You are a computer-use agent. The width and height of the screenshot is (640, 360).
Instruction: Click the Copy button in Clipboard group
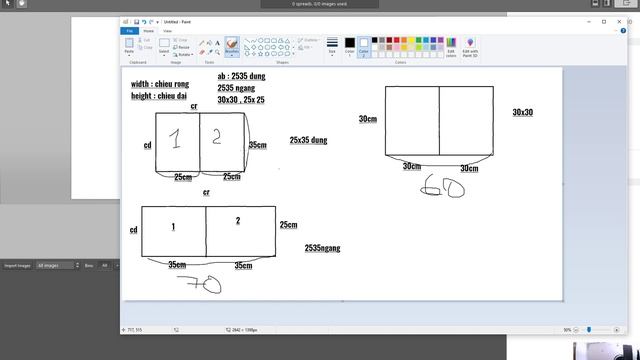click(145, 47)
